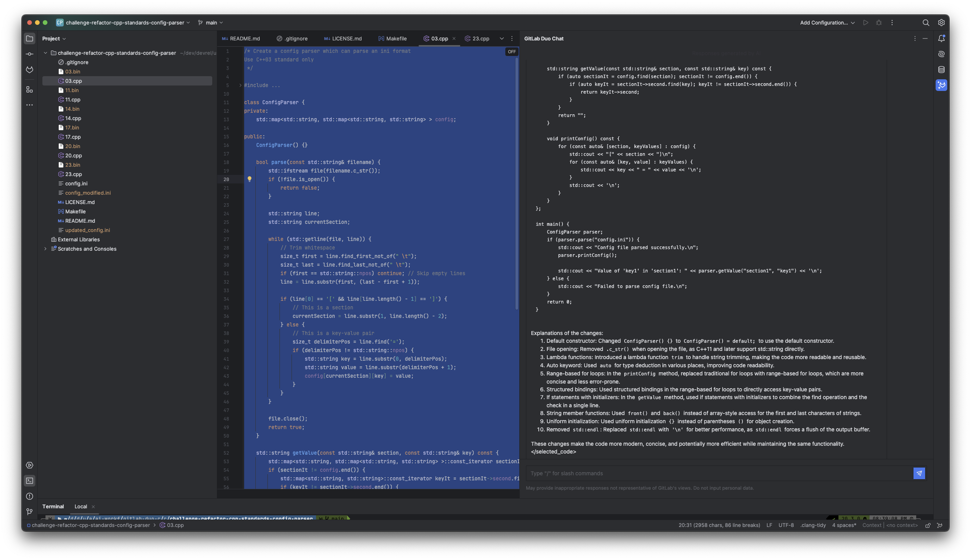Open the Notifications bell icon
971x560 pixels.
point(941,38)
